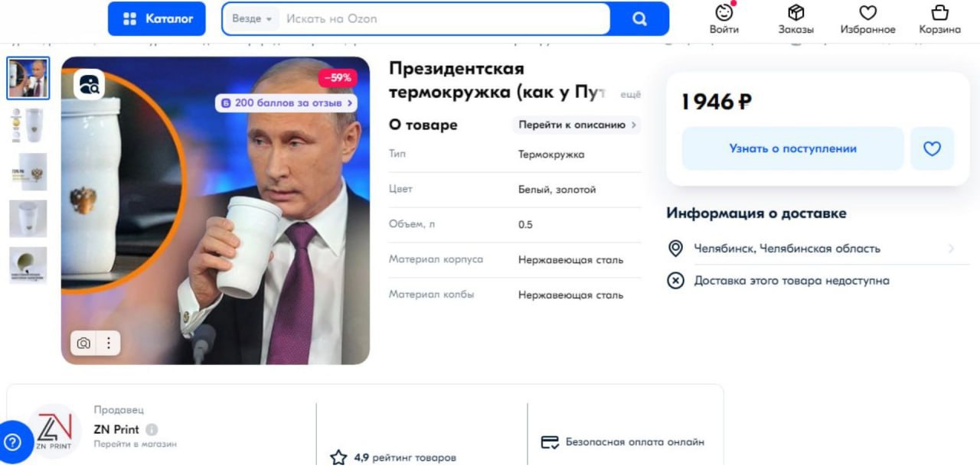Click the search magnifier button

point(640,18)
